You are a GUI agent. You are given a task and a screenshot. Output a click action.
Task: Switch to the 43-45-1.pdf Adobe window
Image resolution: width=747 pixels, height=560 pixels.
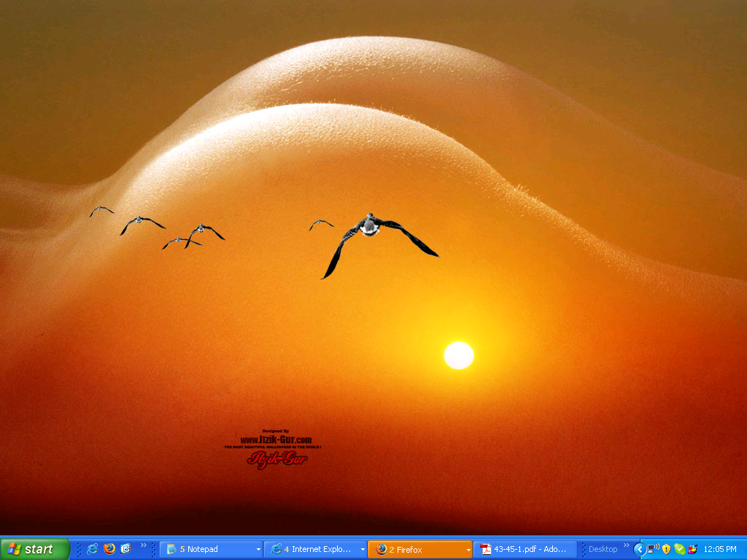[525, 549]
